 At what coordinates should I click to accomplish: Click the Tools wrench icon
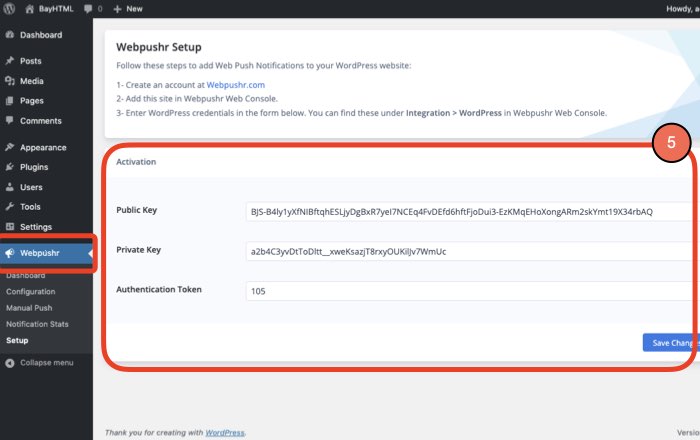point(10,207)
